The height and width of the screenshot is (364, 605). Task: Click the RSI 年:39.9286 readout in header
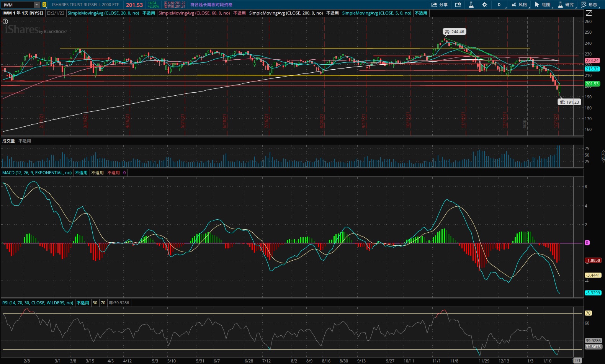click(x=119, y=303)
